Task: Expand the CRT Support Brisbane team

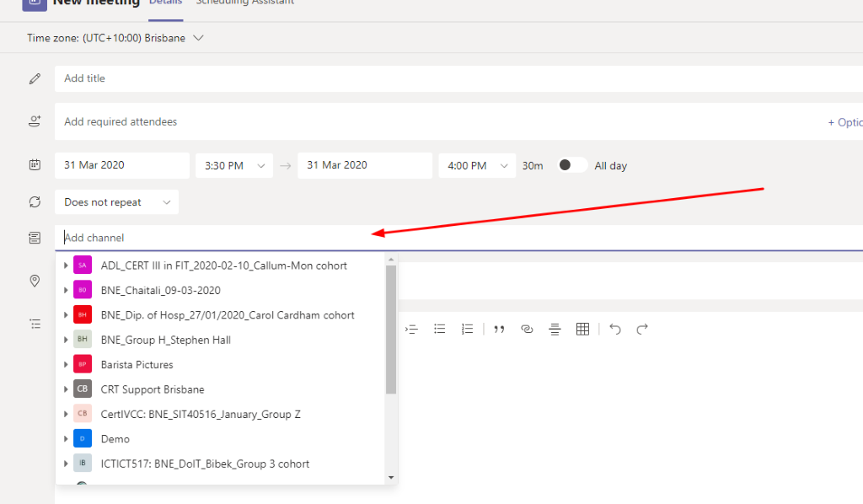Action: 66,389
